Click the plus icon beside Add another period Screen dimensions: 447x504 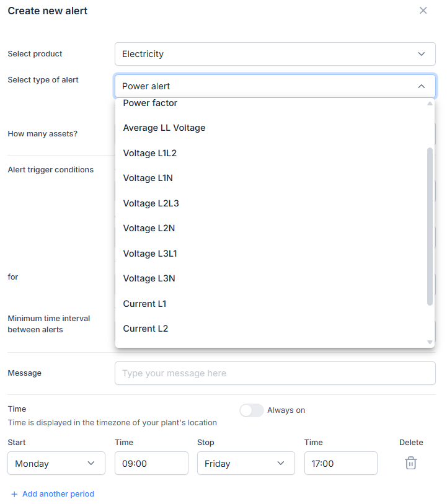point(14,494)
